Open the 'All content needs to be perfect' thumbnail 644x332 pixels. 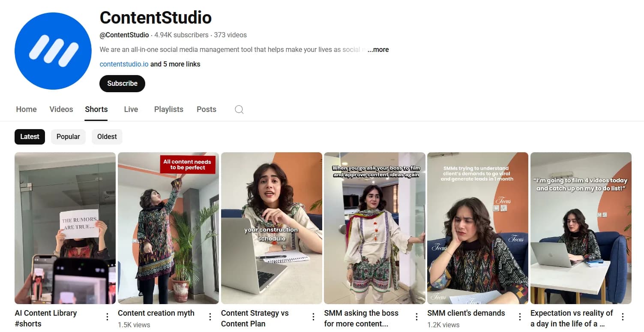pyautogui.click(x=168, y=228)
